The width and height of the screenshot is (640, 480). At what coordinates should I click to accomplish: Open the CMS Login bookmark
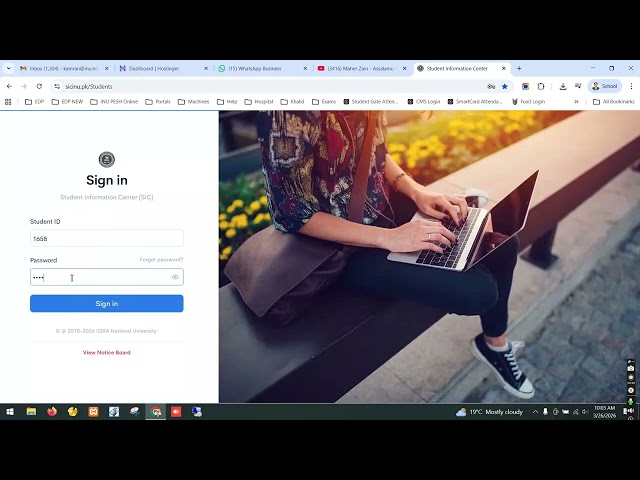[424, 102]
